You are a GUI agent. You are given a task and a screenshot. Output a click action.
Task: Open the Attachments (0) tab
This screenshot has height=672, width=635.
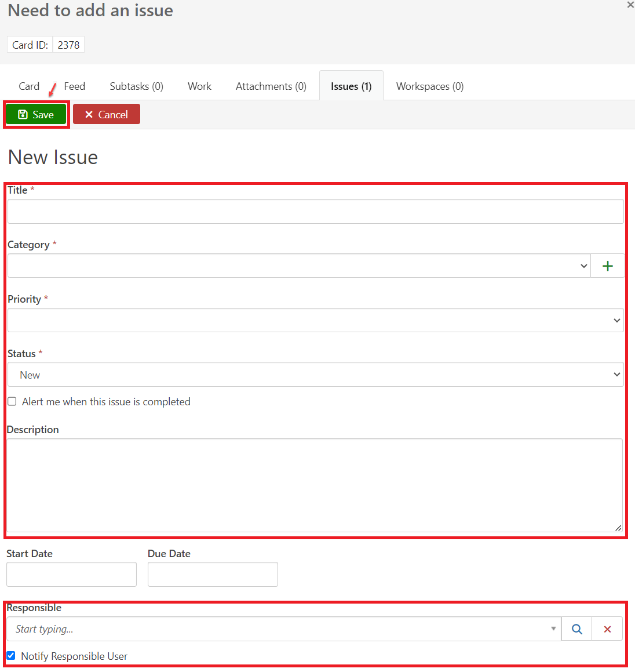271,86
